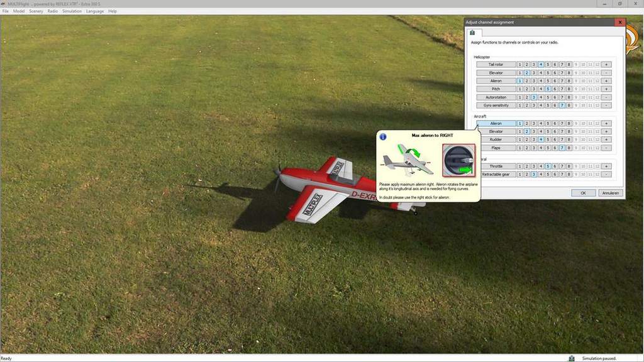The height and width of the screenshot is (362, 644).
Task: Assign channel 6 to helicopter Pitch
Action: tap(555, 89)
